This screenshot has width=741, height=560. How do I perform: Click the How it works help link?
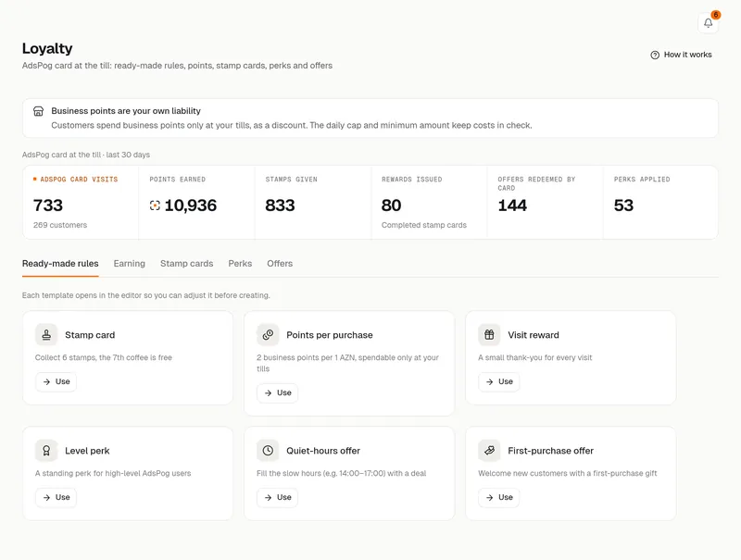point(681,55)
